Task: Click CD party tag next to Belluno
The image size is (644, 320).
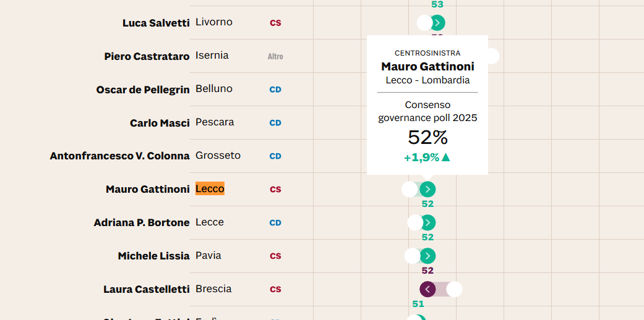Action: (275, 90)
